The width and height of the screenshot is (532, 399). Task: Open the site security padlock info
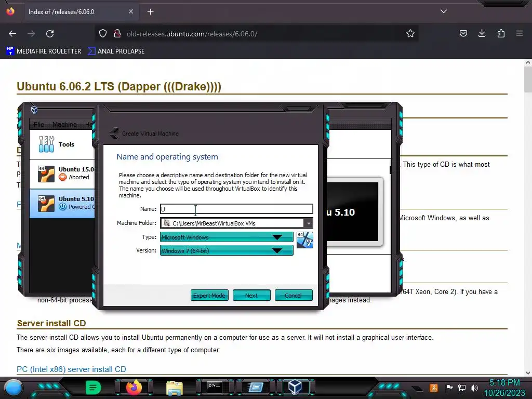pos(117,34)
